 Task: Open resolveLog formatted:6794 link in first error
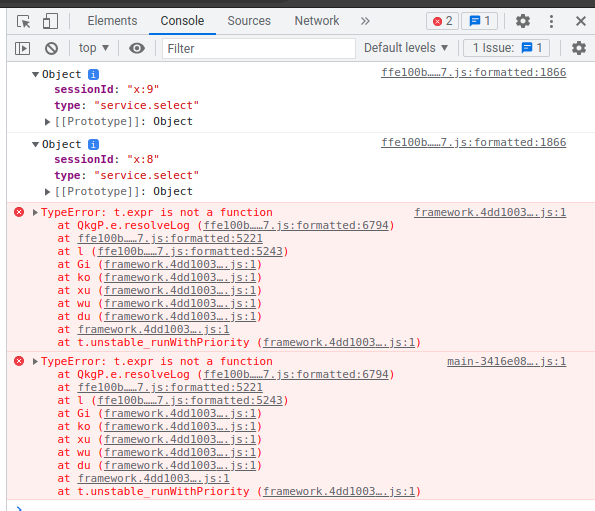click(296, 225)
